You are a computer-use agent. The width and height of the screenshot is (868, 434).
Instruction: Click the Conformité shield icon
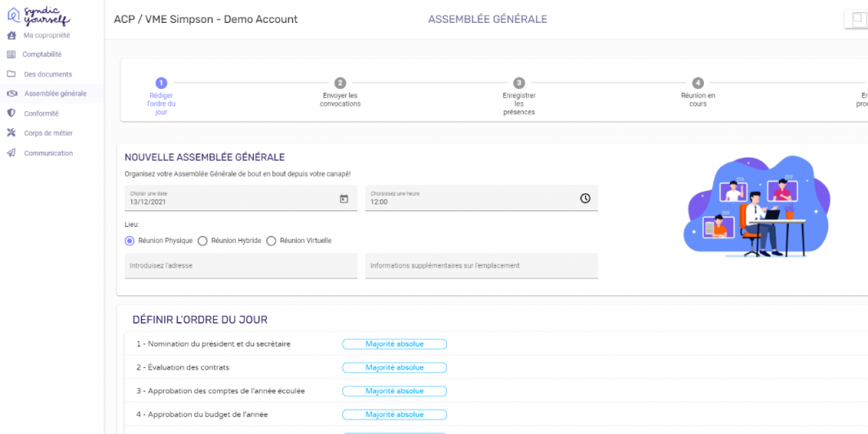click(x=11, y=113)
